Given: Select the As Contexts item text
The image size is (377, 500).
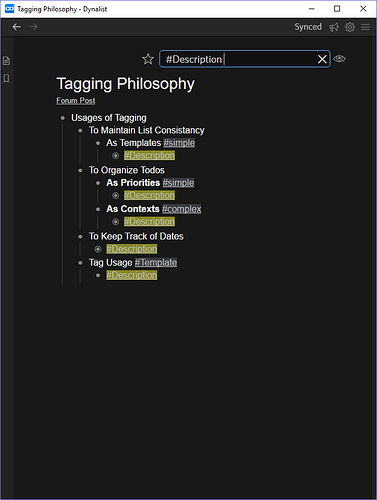Looking at the screenshot, I should point(133,209).
